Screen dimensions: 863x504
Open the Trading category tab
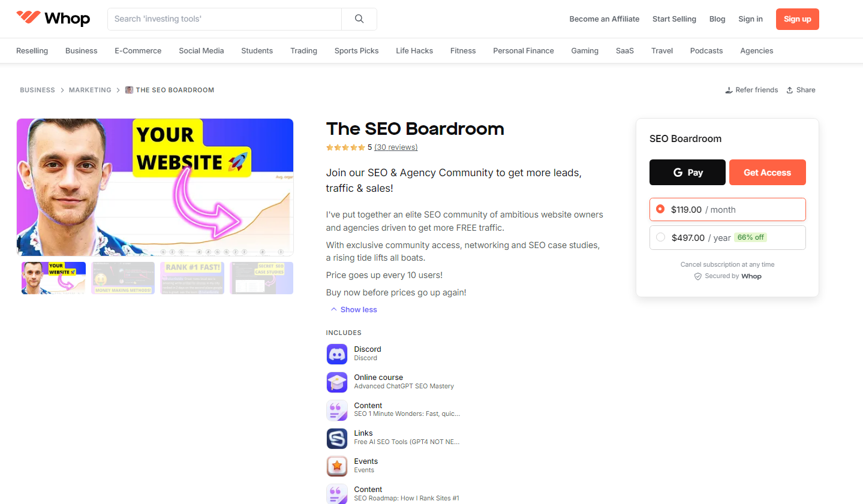[303, 50]
